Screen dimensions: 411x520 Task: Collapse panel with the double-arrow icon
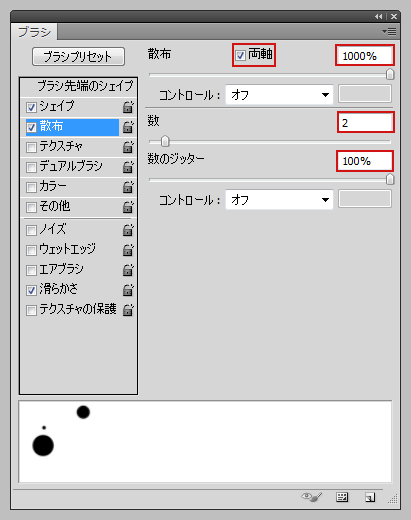[378, 16]
